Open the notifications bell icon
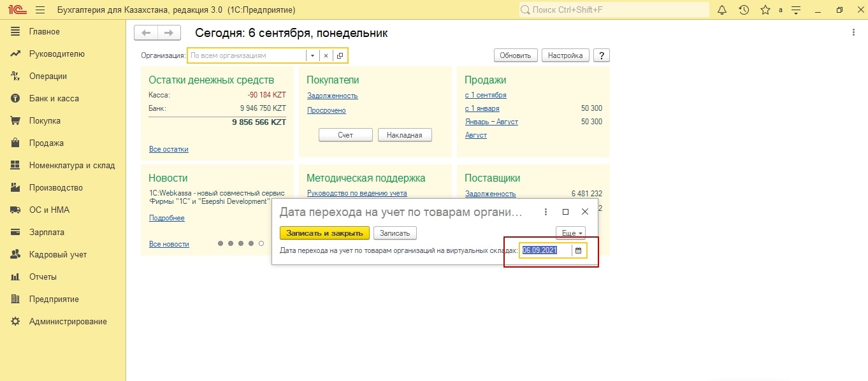The image size is (868, 381). 722,10
